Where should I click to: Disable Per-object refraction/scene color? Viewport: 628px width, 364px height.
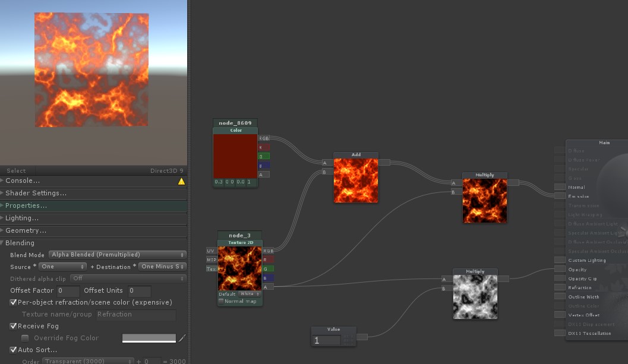click(x=13, y=302)
